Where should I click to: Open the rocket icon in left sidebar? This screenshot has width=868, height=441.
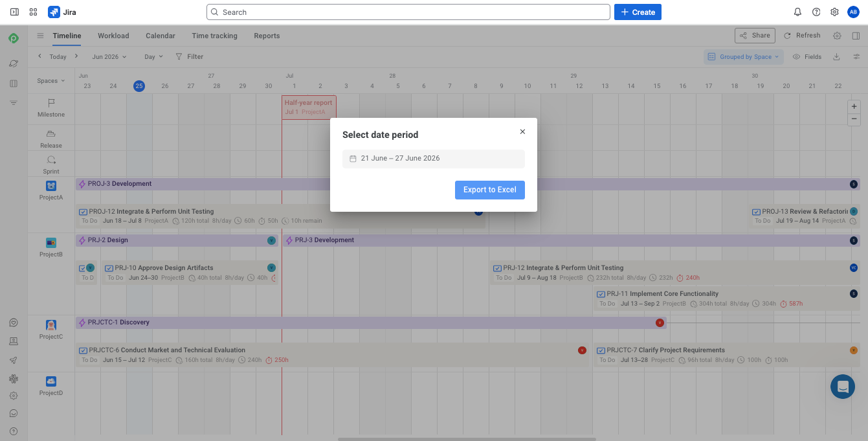click(x=14, y=360)
